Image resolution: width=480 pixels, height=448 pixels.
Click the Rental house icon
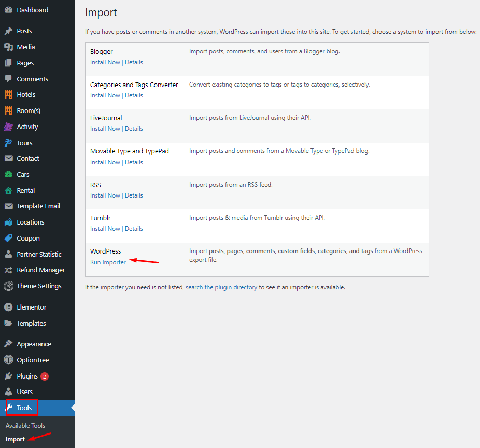click(9, 190)
